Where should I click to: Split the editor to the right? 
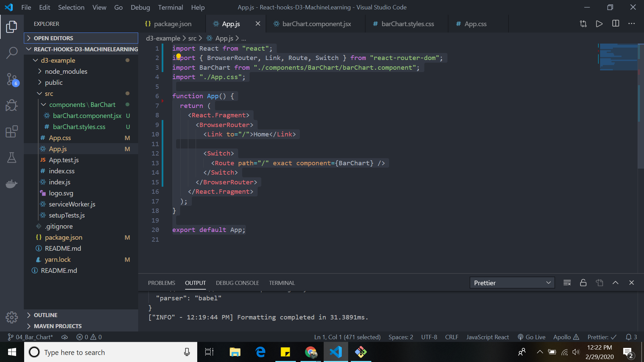click(x=615, y=23)
